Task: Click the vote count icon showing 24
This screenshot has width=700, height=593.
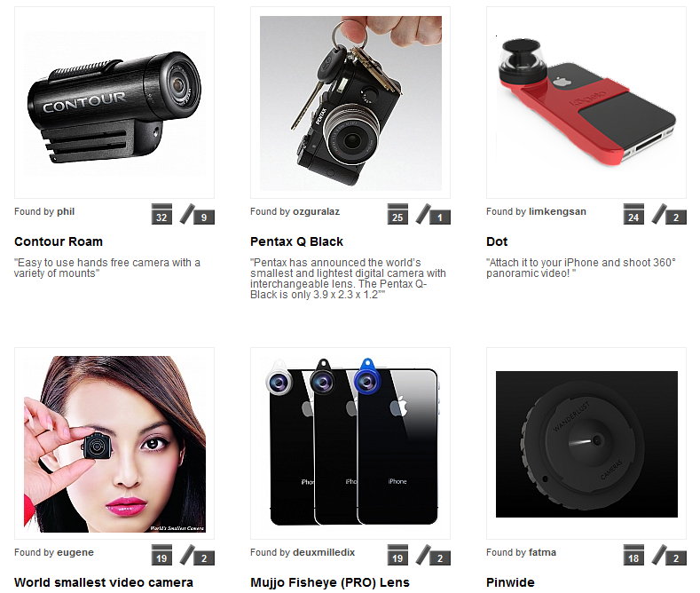Action: click(x=633, y=214)
